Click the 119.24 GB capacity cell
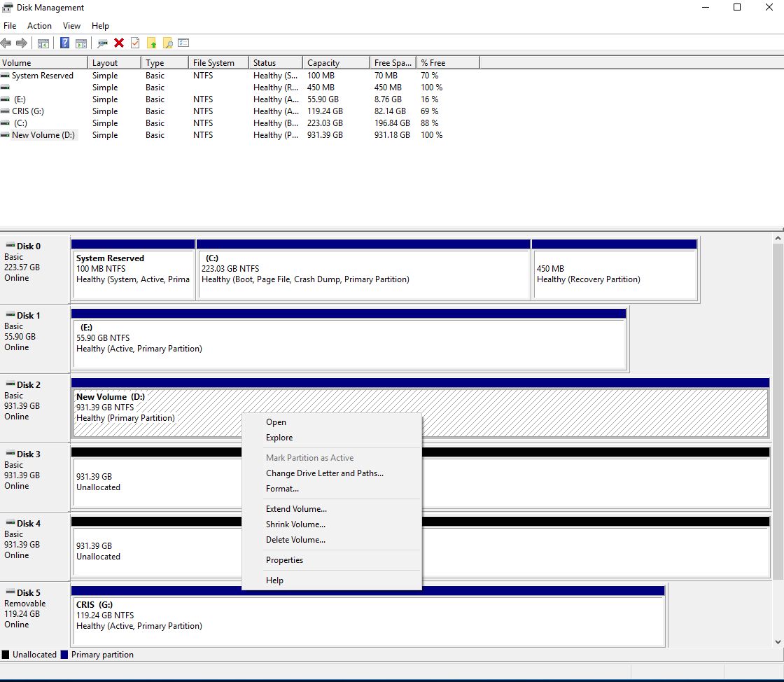The height and width of the screenshot is (682, 784). point(325,111)
